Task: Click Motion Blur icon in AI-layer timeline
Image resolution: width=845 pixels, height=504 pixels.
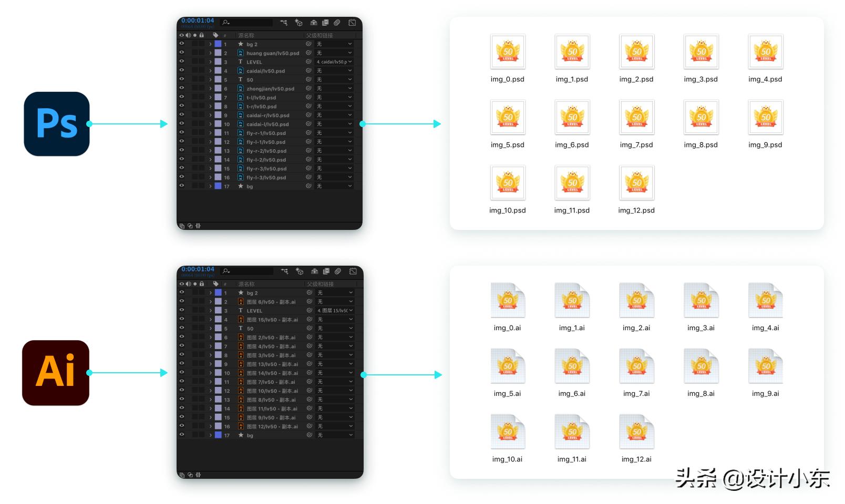Action: 338,271
